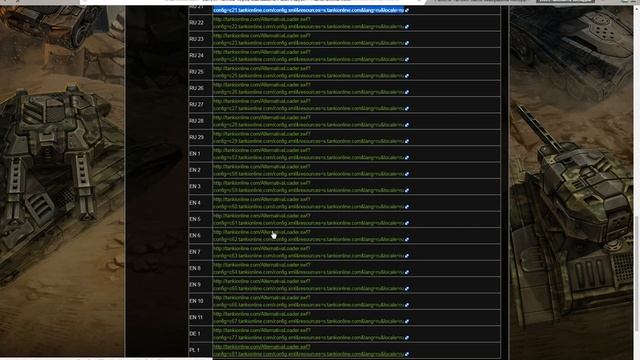
Task: Click external link icon in RU 25 row
Action: click(x=407, y=76)
